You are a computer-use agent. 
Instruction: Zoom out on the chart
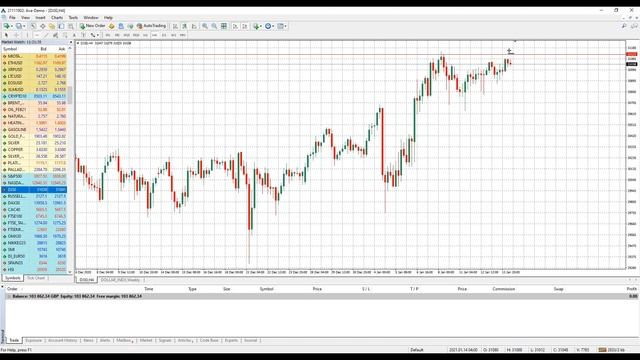tap(214, 26)
